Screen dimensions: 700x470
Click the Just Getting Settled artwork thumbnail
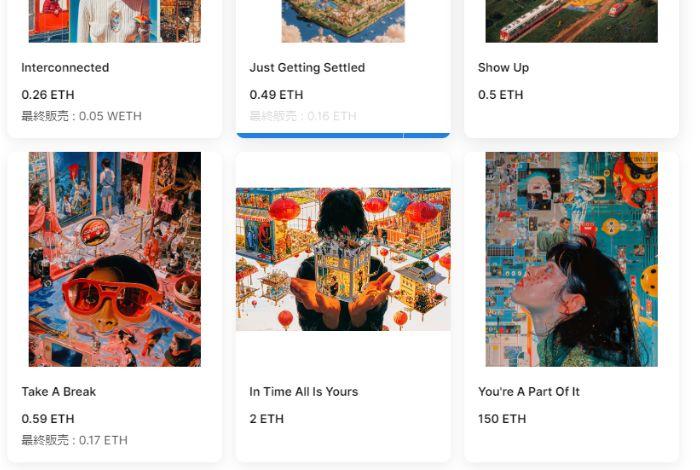click(343, 21)
